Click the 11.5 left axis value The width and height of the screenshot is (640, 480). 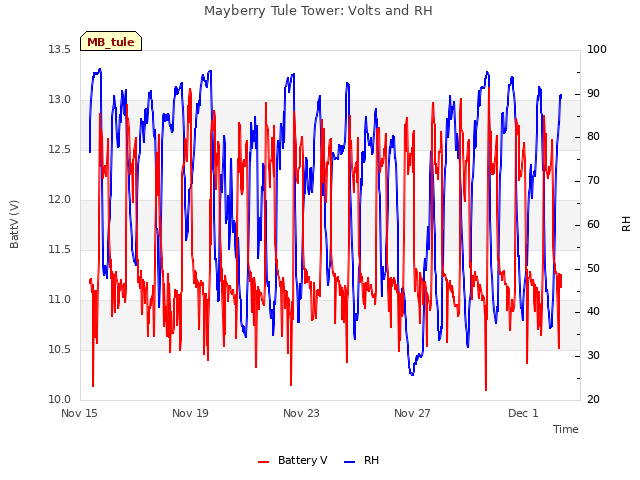pyautogui.click(x=60, y=249)
